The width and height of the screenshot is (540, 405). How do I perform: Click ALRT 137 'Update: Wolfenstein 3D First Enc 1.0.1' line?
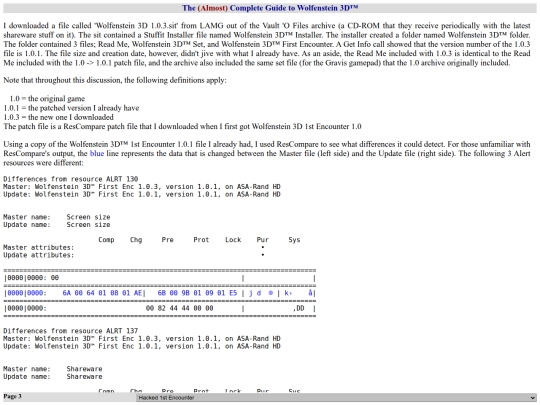click(142, 346)
